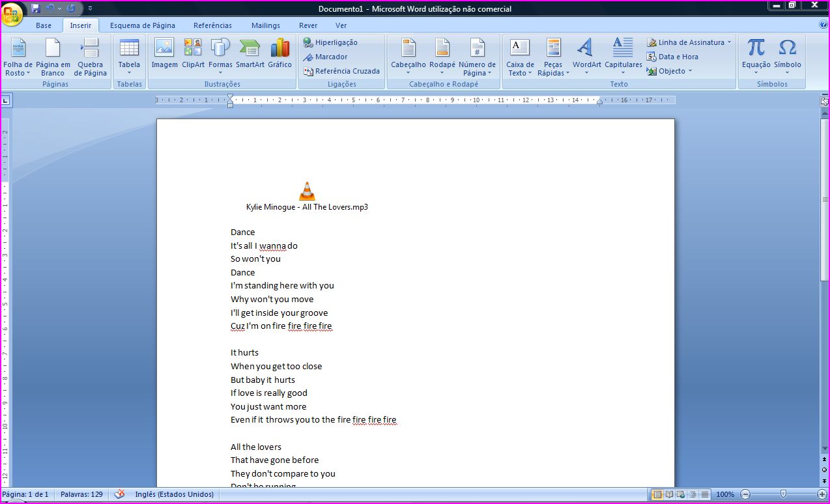Click Inglês (Estados Unidos) language button
The width and height of the screenshot is (830, 504).
[x=174, y=494]
